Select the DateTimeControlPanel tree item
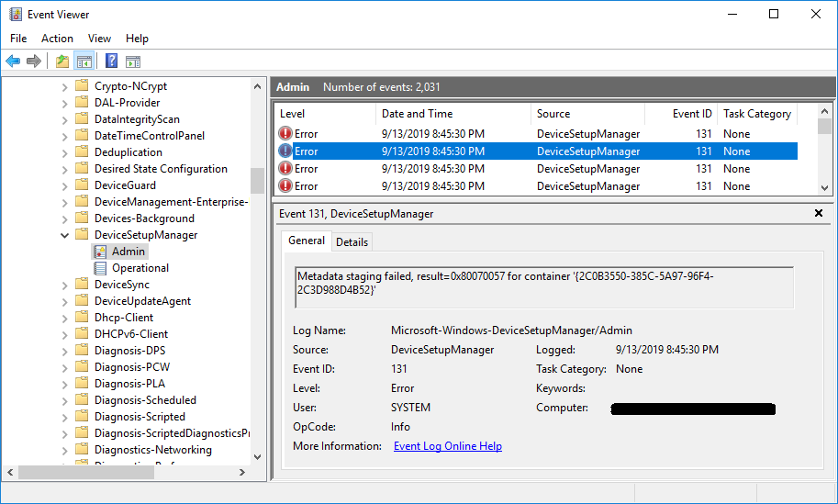 149,136
